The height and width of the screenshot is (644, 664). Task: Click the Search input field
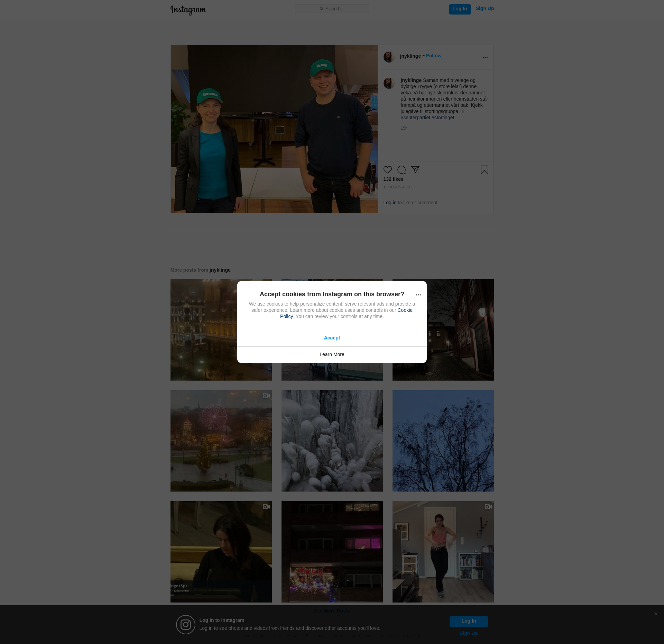click(x=332, y=9)
